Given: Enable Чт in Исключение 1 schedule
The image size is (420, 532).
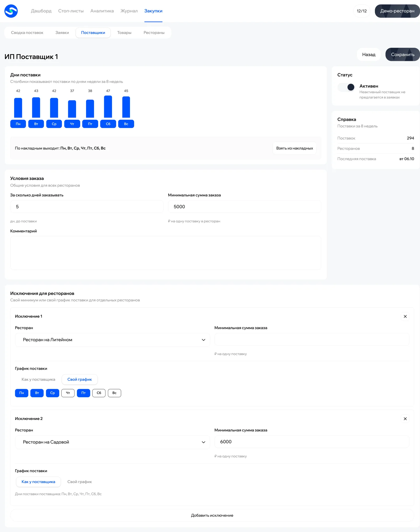Looking at the screenshot, I should point(68,393).
